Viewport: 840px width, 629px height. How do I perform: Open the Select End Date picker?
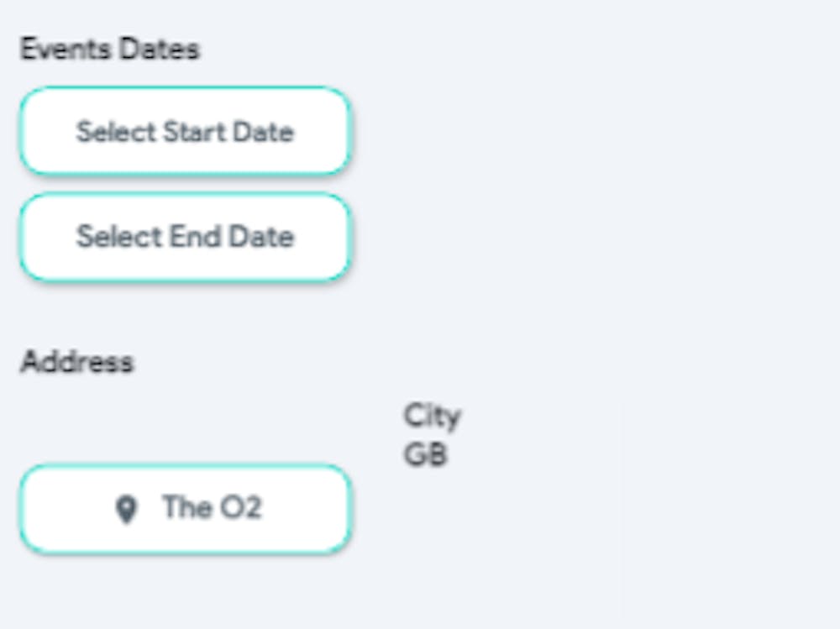(x=185, y=237)
